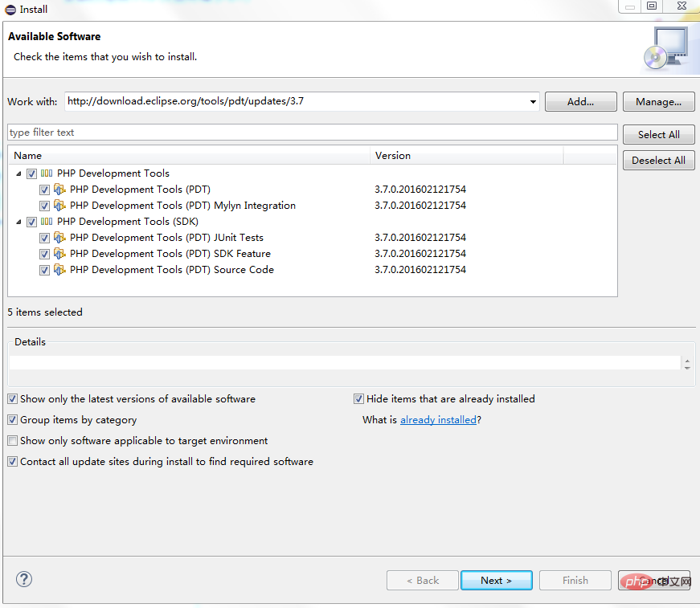Open help via the question mark icon

tap(24, 579)
